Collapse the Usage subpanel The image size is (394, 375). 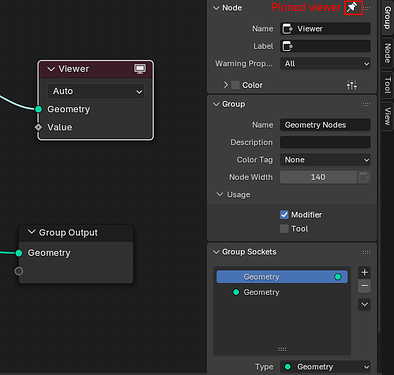pyautogui.click(x=220, y=194)
